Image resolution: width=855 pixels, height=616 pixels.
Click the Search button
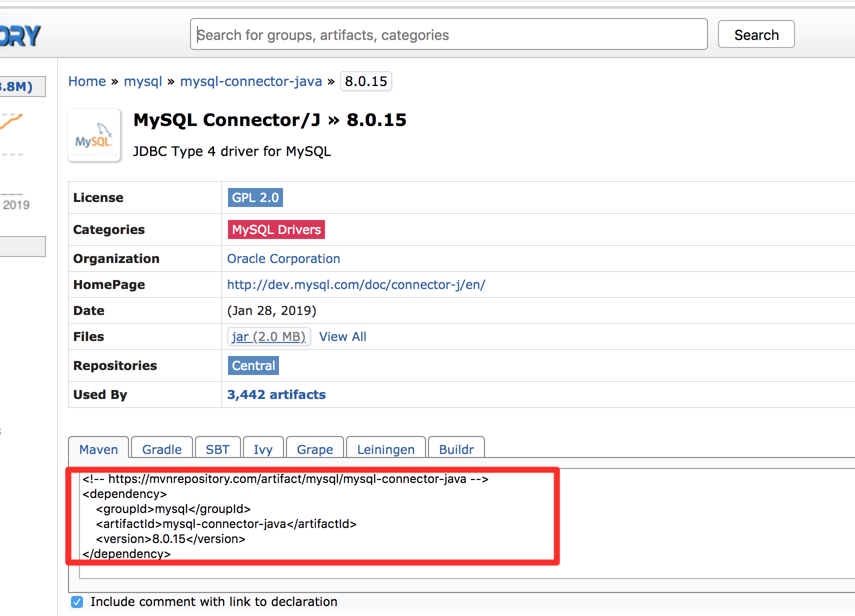[756, 34]
